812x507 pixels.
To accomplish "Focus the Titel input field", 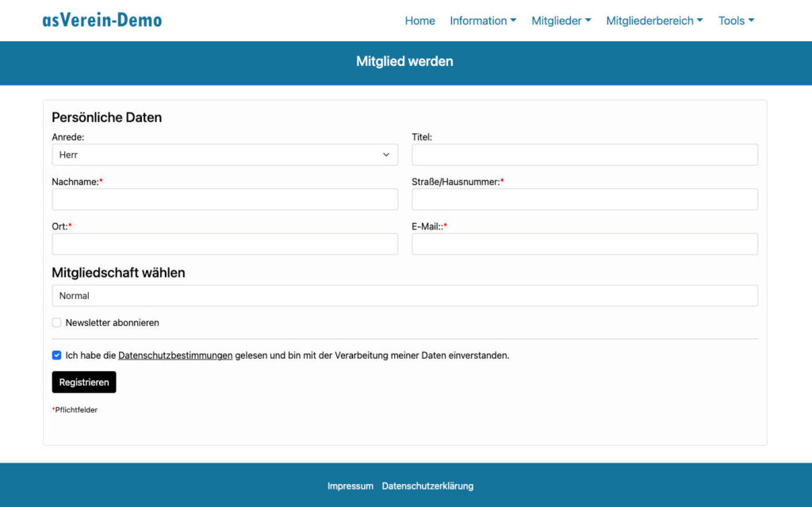I will click(584, 155).
